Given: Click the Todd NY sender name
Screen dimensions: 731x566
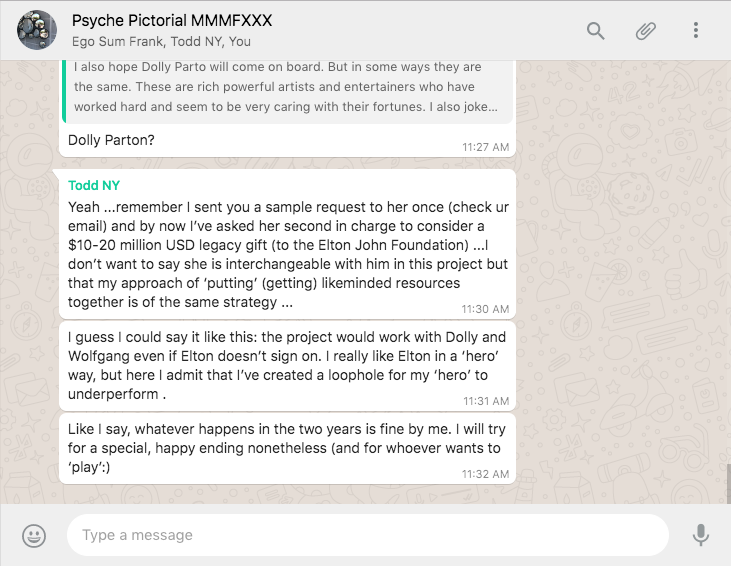Looking at the screenshot, I should [94, 185].
